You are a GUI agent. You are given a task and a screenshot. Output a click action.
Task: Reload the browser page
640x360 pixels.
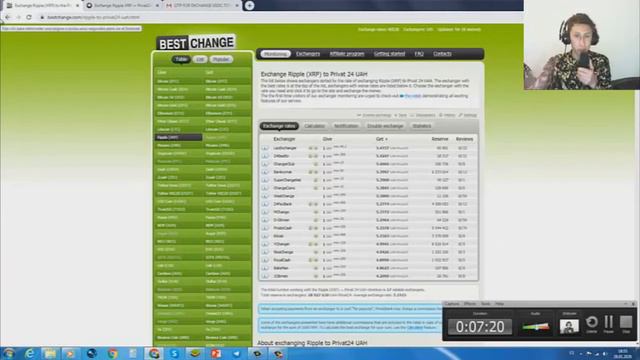[29, 17]
